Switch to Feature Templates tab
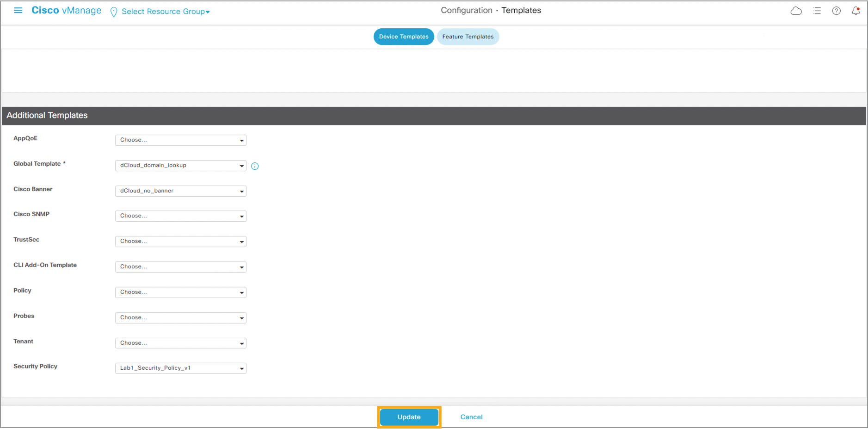 (468, 37)
